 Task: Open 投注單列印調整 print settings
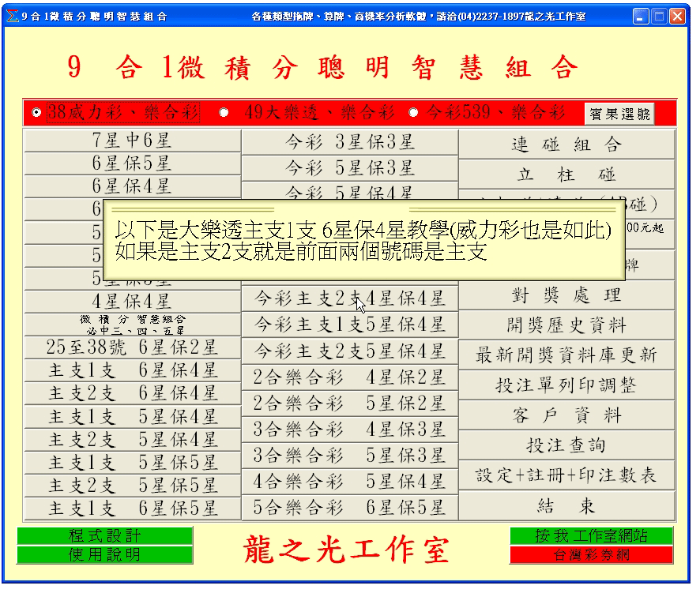[567, 385]
